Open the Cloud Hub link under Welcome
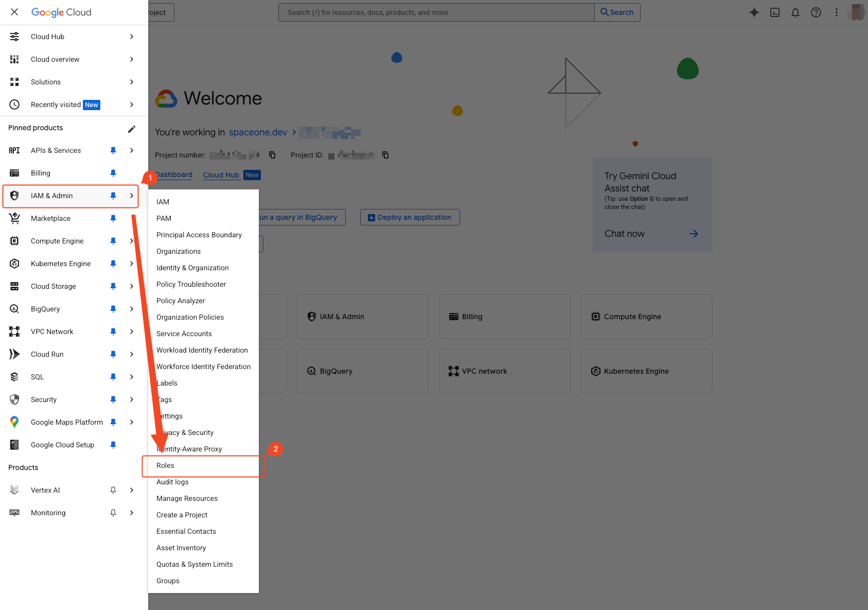 coord(221,175)
